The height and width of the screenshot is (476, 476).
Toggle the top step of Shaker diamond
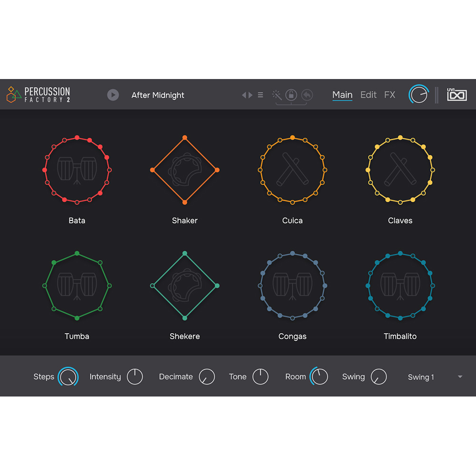point(185,138)
